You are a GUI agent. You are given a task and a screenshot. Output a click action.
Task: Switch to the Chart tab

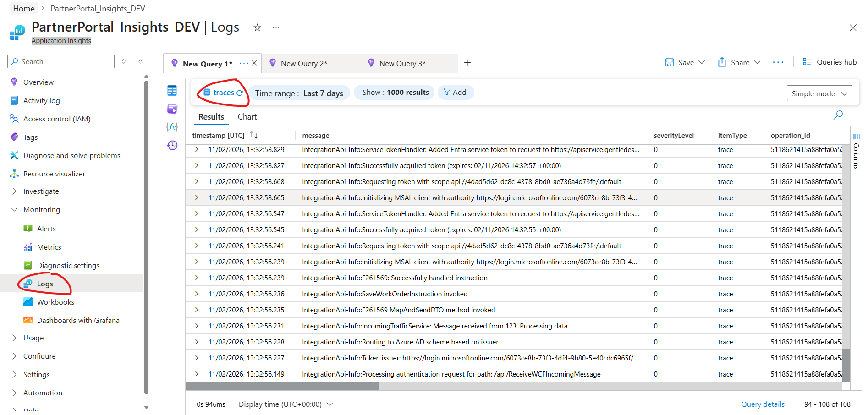[247, 117]
